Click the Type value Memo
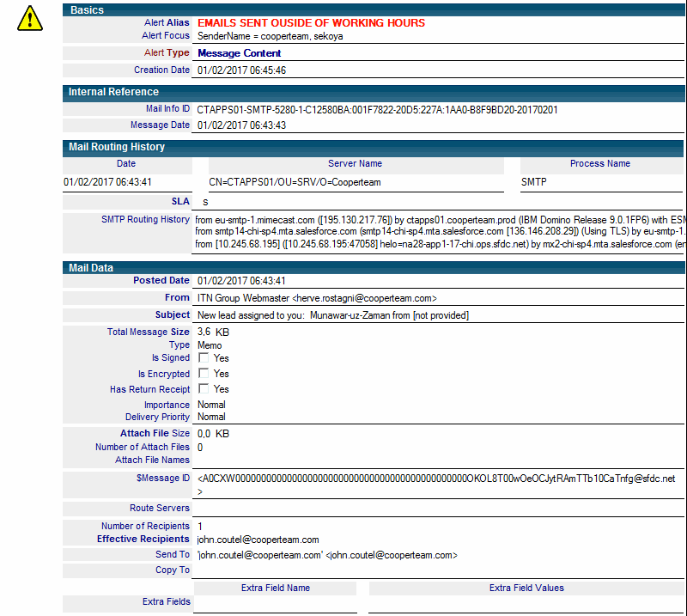 (210, 345)
